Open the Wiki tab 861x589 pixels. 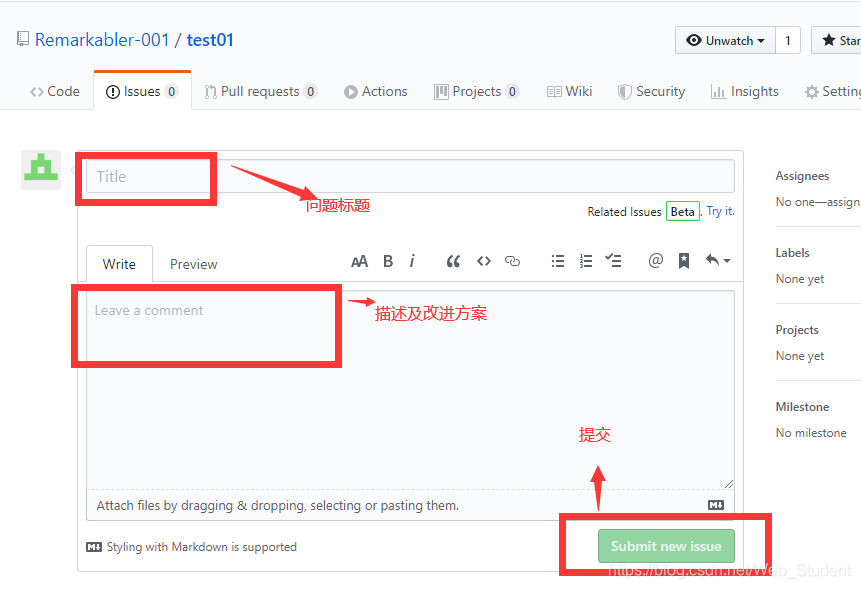point(569,91)
